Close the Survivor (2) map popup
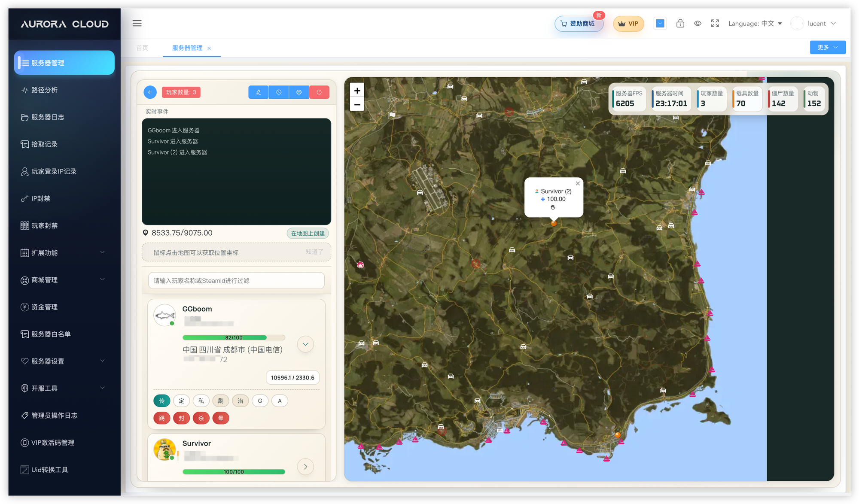This screenshot has width=859, height=504. 578,183
